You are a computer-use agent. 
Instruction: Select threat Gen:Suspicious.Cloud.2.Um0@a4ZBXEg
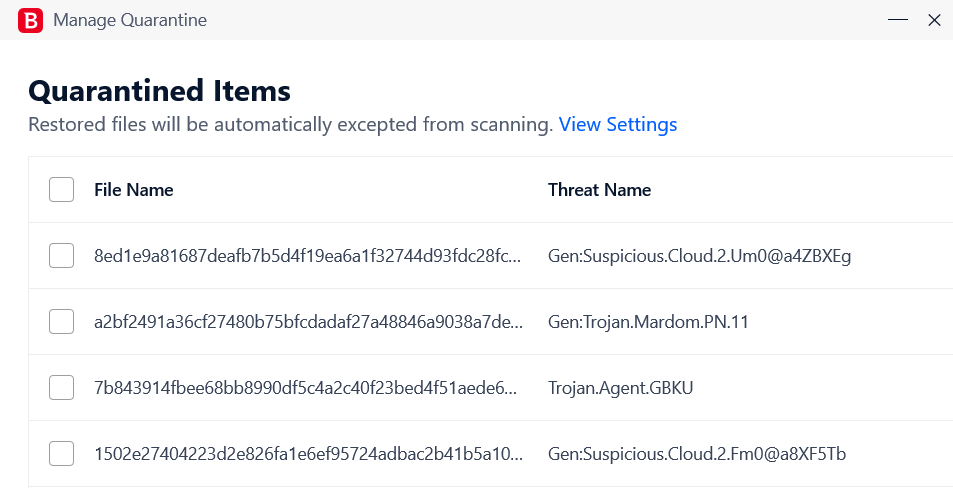pyautogui.click(x=700, y=256)
